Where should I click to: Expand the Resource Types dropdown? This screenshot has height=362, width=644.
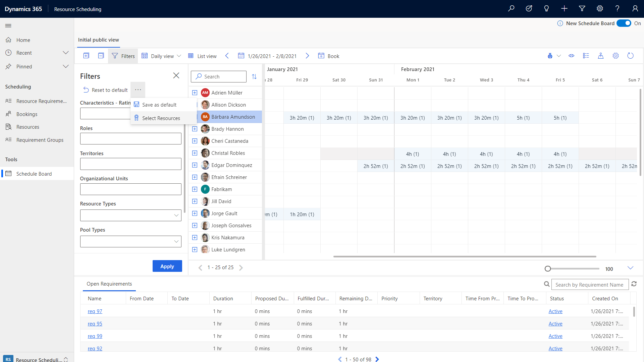click(176, 215)
